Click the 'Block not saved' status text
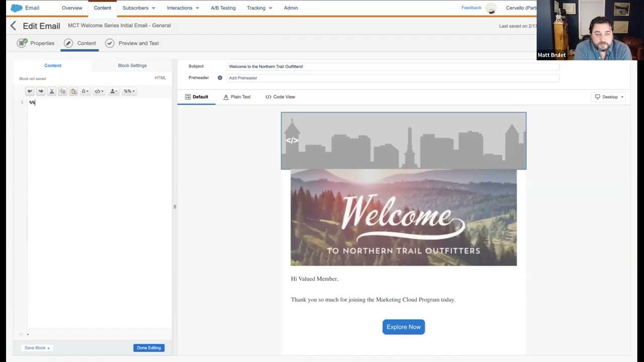The height and width of the screenshot is (362, 644). tap(32, 79)
